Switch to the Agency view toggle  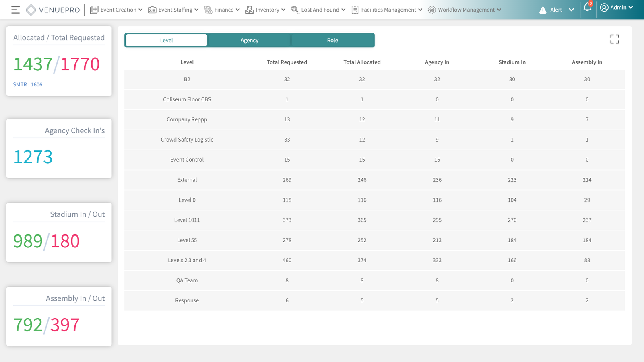point(250,40)
